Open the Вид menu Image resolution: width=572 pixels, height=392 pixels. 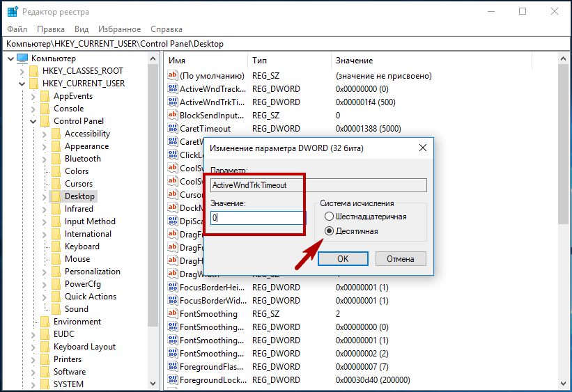pos(82,29)
